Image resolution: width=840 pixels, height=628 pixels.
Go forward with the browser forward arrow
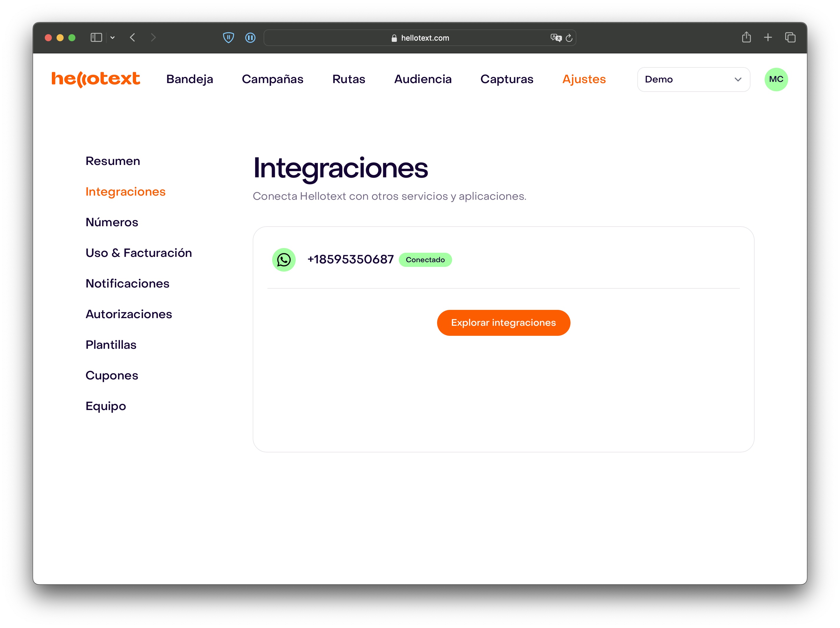point(153,38)
